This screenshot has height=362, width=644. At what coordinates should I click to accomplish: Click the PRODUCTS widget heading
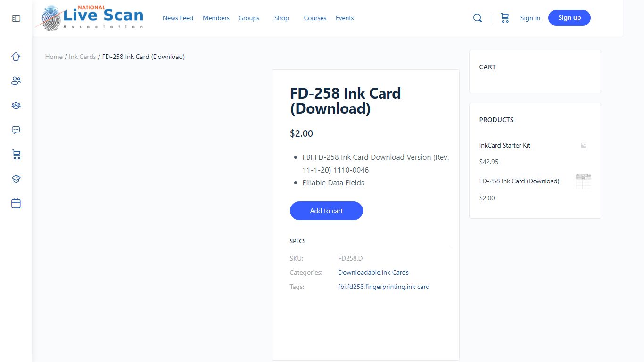496,120
